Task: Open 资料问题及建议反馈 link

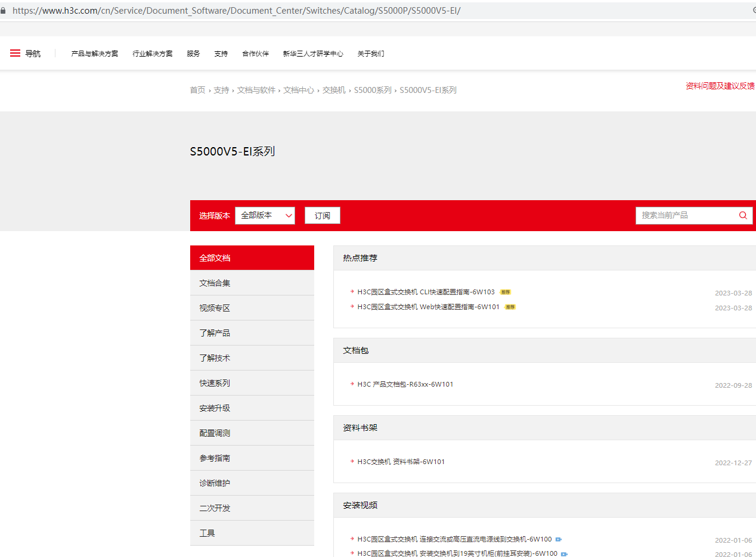Action: coord(720,86)
